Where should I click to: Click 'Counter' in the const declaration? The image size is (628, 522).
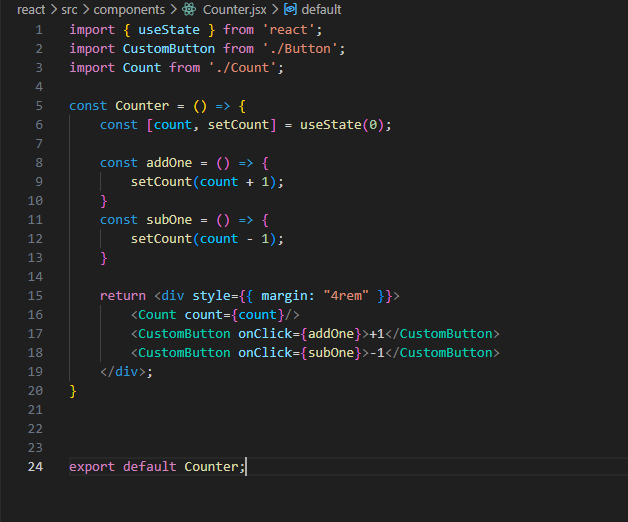[x=142, y=106]
